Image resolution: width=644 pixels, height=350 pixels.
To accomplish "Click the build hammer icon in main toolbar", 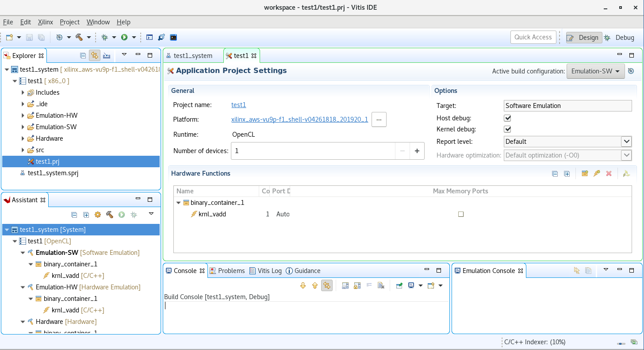I will pos(79,38).
